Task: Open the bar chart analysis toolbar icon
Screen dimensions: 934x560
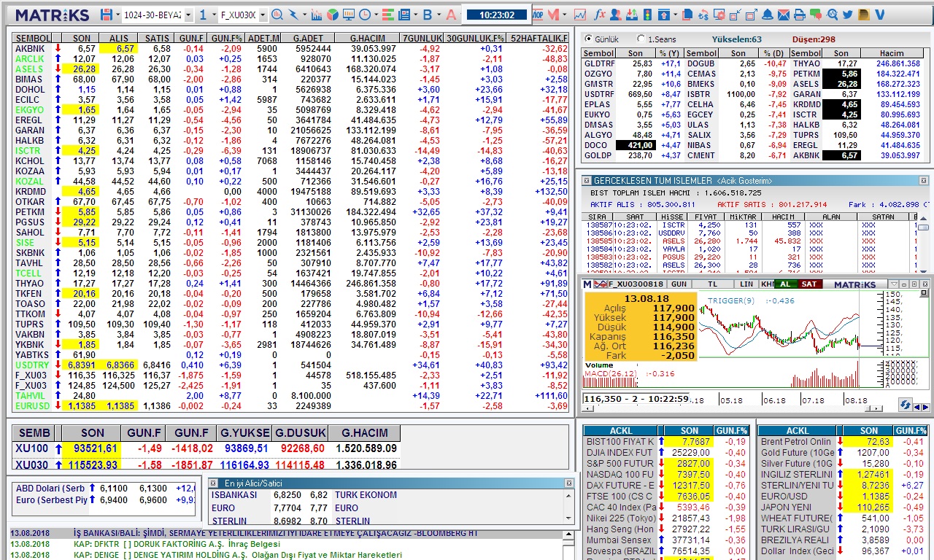Action: (x=317, y=15)
